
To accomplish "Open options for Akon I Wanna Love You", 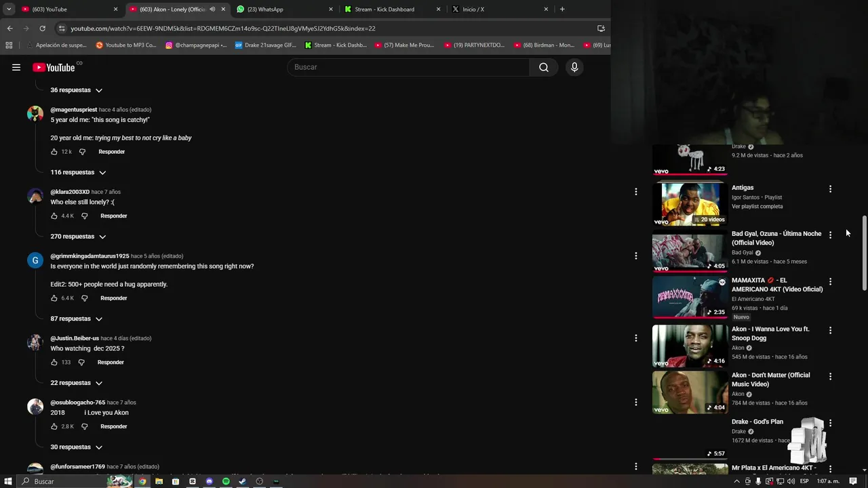I will 830,330.
